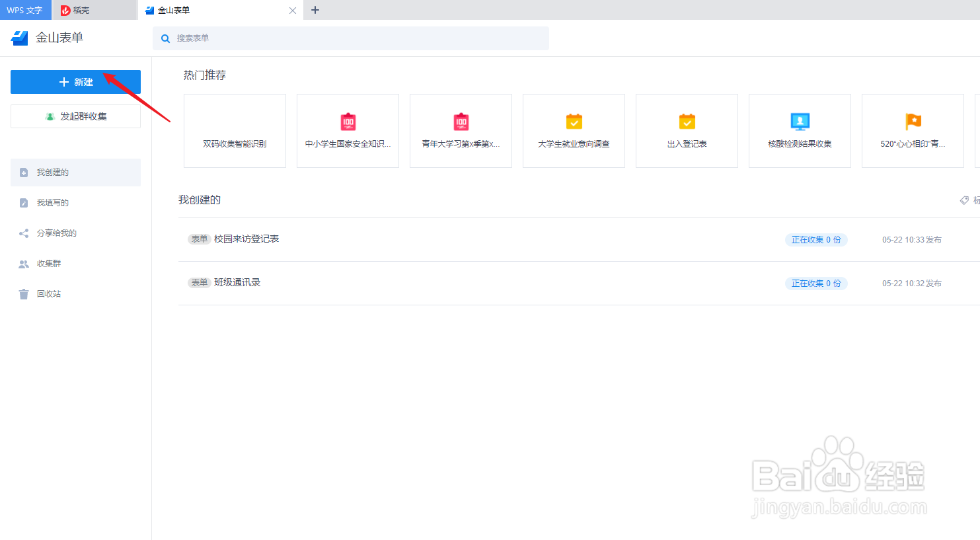Open 青年大学习 template icon
This screenshot has width=980, height=540.
click(x=461, y=122)
